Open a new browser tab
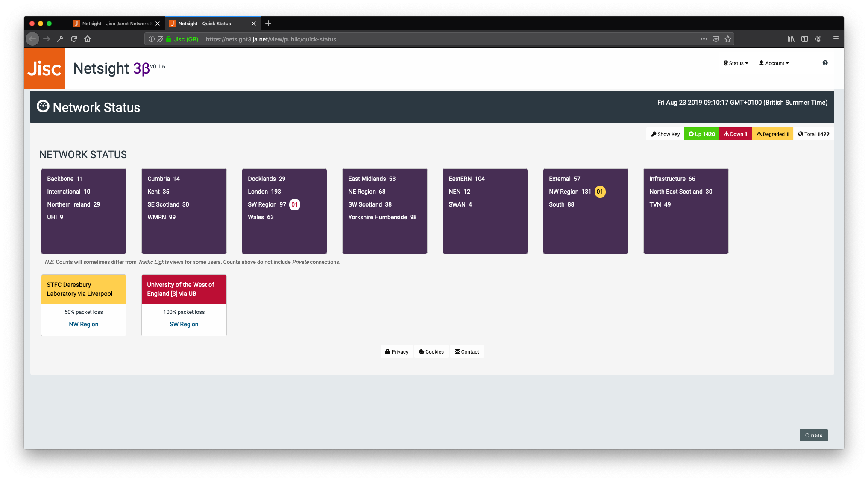Image resolution: width=868 pixels, height=481 pixels. [x=268, y=23]
